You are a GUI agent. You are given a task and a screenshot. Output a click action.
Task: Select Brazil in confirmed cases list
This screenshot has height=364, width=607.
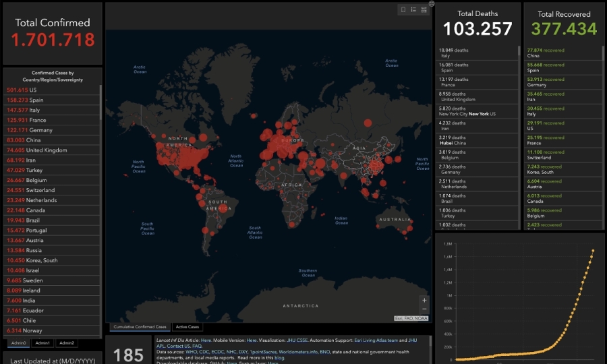[x=51, y=220]
